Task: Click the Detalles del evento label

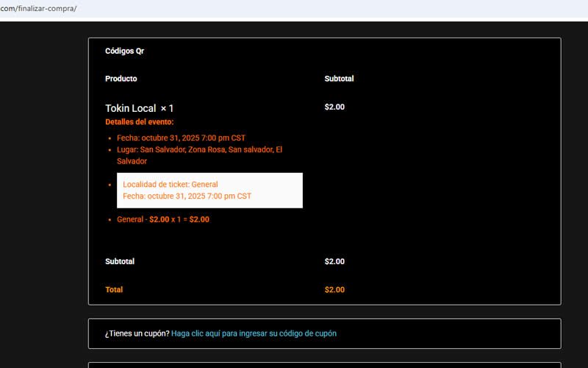Action: point(140,122)
